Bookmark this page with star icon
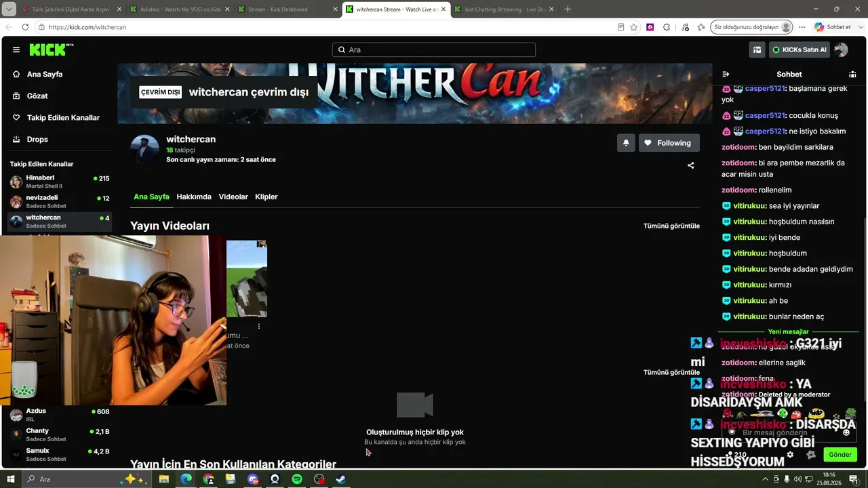The height and width of the screenshot is (488, 868). 634,27
